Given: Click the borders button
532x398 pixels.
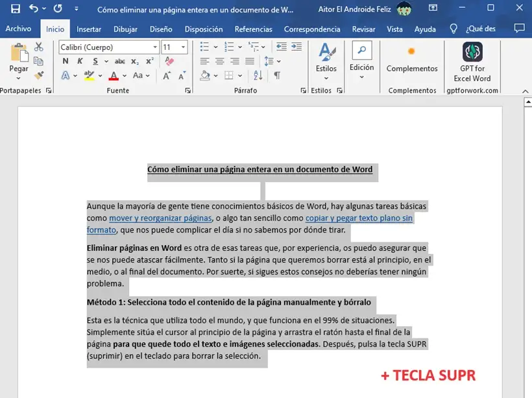Looking at the screenshot, I should pyautogui.click(x=229, y=75).
